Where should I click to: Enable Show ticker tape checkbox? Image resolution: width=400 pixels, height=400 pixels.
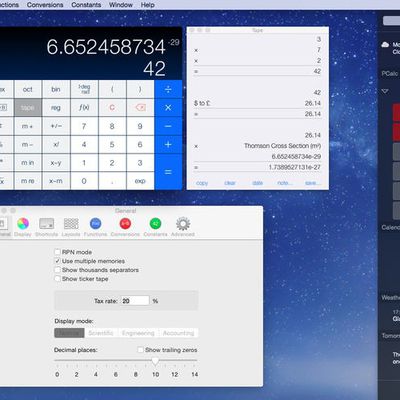tap(57, 279)
